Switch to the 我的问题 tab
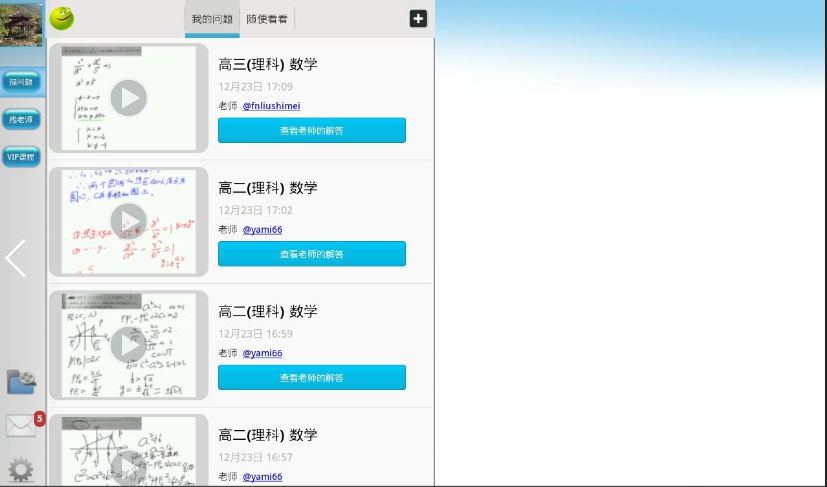Screen dimensions: 827x487 click(212, 20)
